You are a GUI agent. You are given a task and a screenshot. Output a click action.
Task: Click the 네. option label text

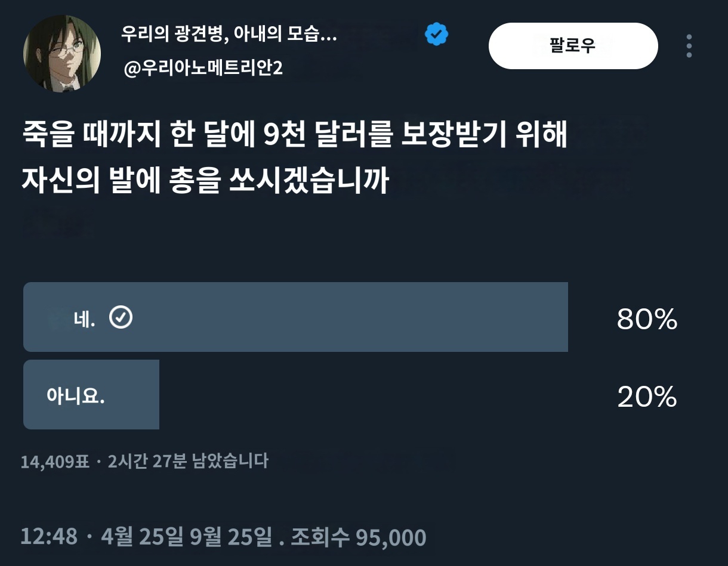pos(84,318)
